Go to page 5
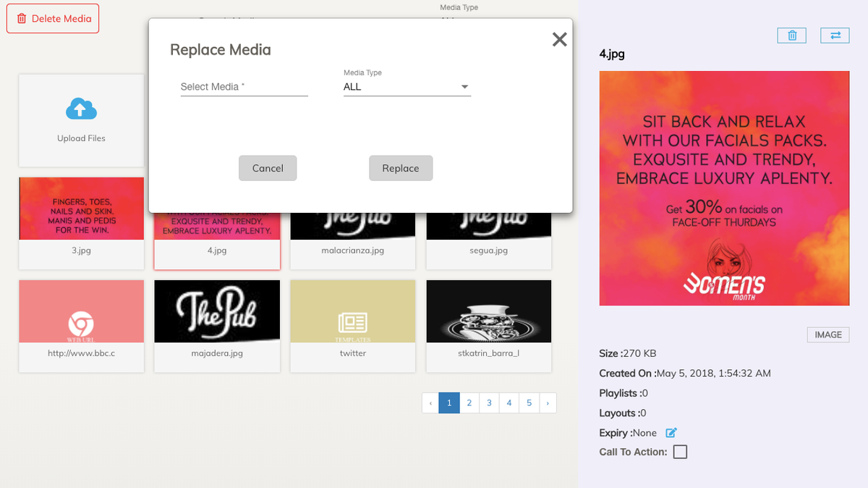The height and width of the screenshot is (488, 868). (529, 403)
